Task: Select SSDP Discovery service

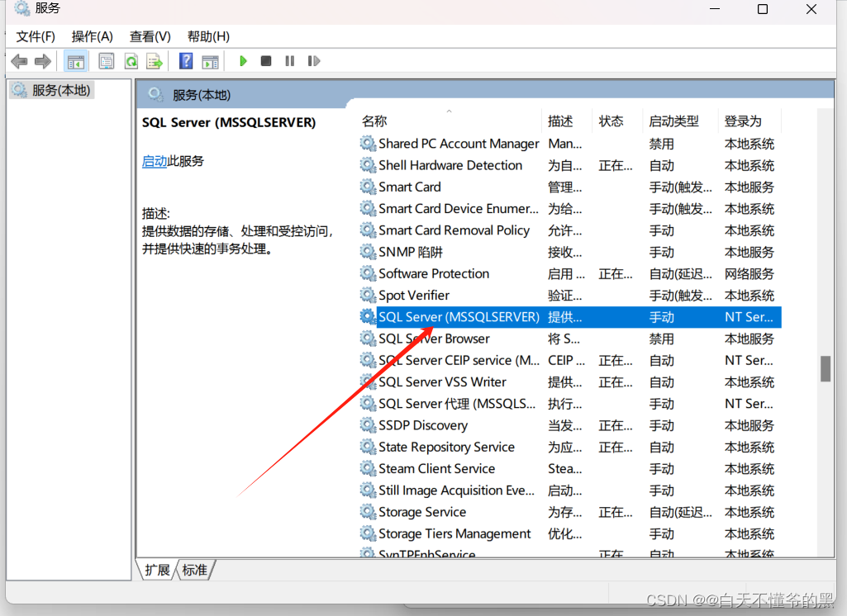Action: [570, 425]
